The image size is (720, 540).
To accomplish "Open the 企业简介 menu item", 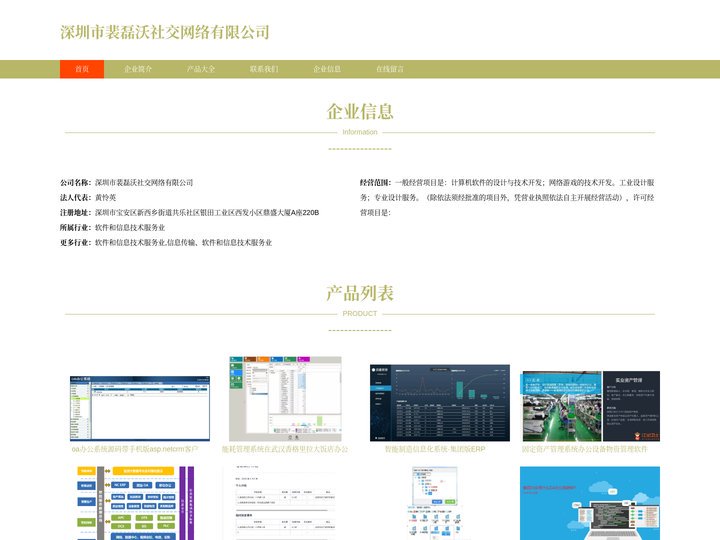I will point(138,69).
